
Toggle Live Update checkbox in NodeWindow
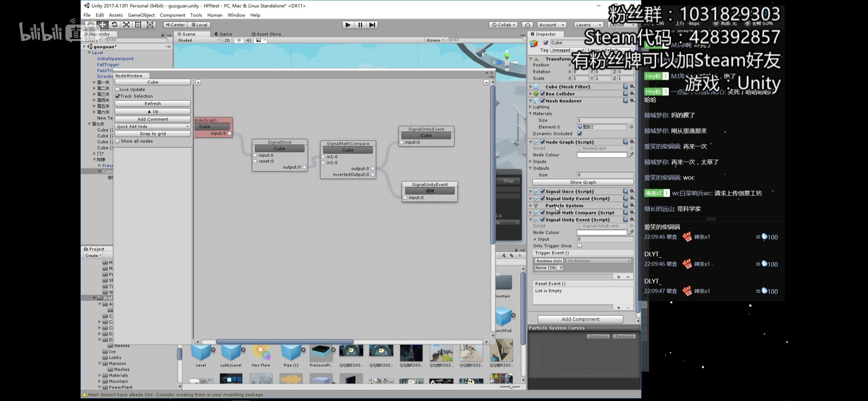coord(117,89)
